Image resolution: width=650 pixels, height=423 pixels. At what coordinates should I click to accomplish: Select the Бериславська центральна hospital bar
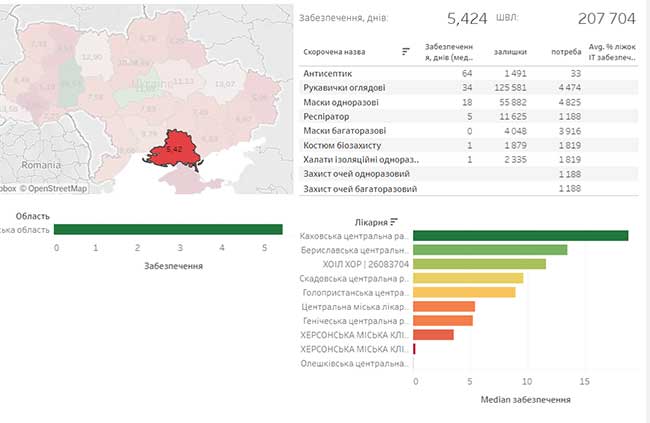[x=490, y=250]
